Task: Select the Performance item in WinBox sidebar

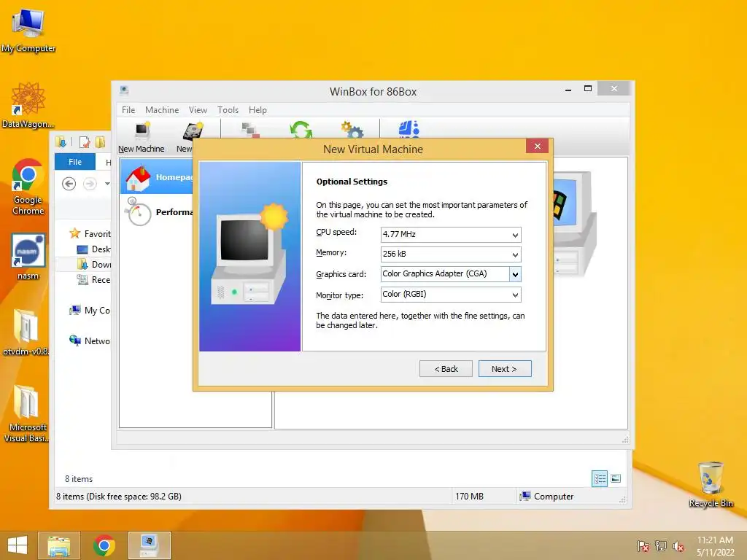Action: (x=158, y=212)
